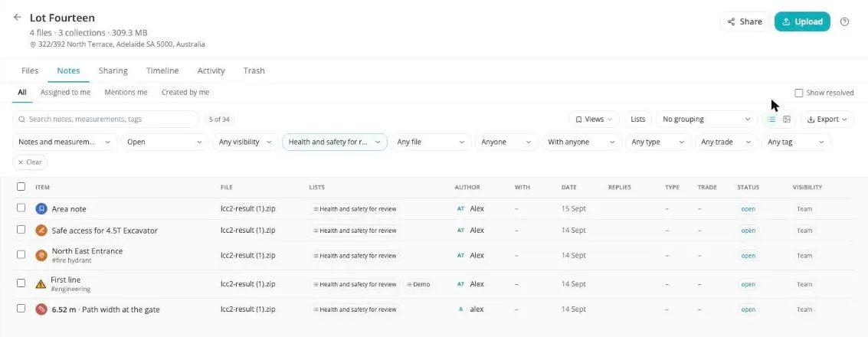Click the Demo list tag on First line
Image resolution: width=868 pixels, height=337 pixels.
pos(418,284)
